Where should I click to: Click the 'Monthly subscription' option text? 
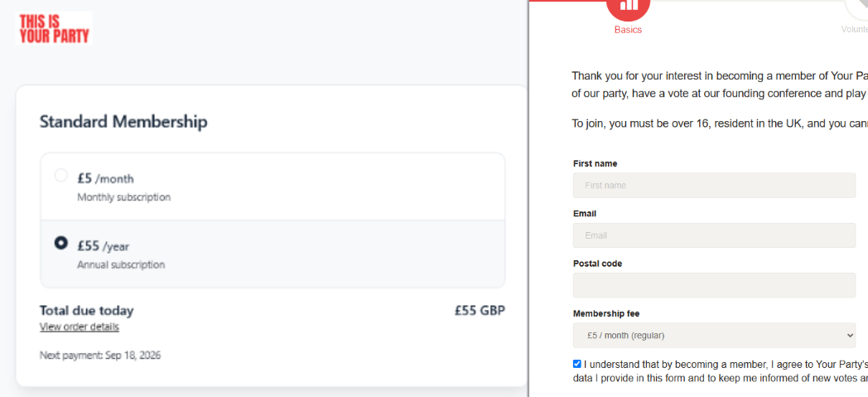click(123, 197)
